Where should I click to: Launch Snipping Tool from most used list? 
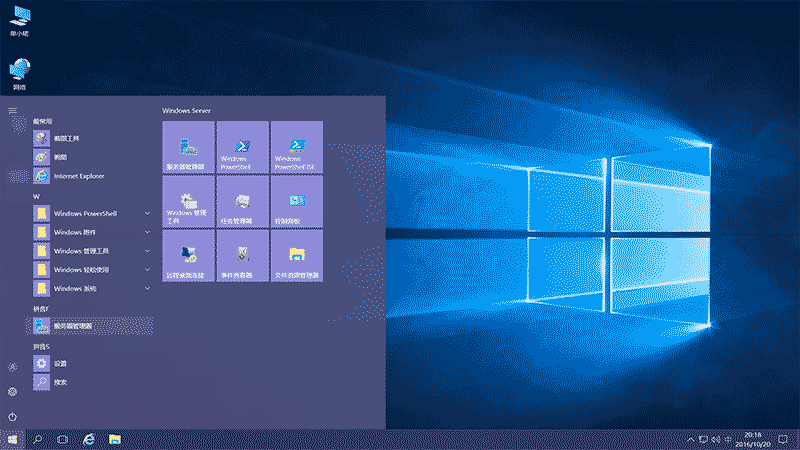(x=90, y=138)
